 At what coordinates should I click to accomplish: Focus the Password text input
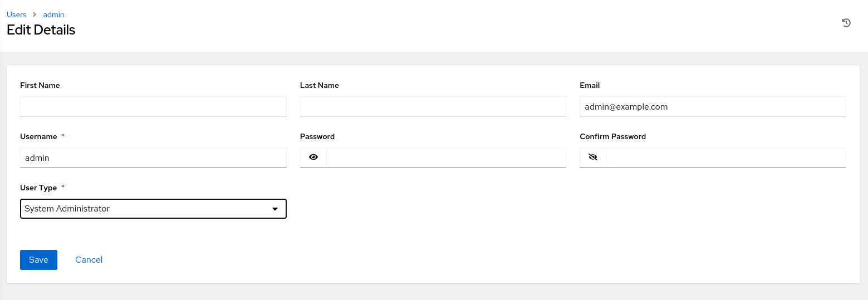pyautogui.click(x=447, y=158)
